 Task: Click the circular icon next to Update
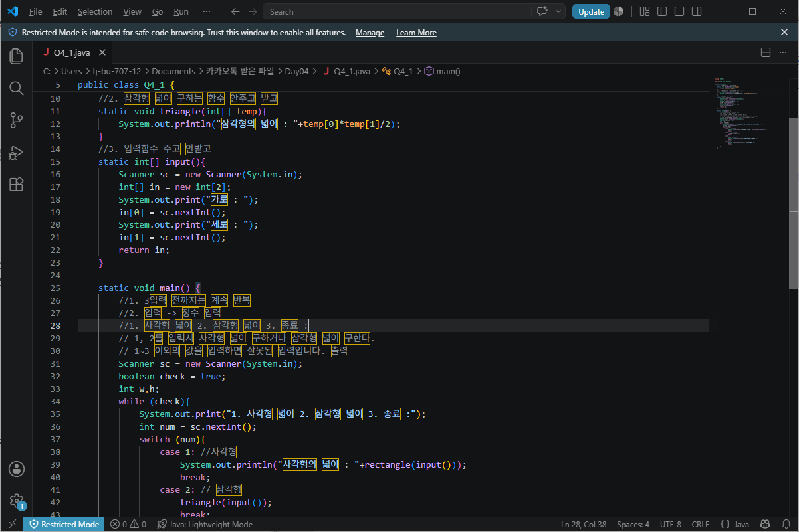618,11
